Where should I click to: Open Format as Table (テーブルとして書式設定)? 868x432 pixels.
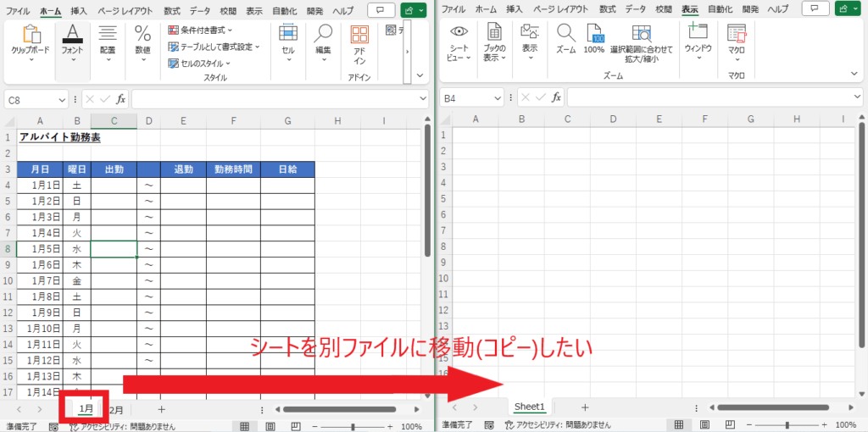(214, 47)
